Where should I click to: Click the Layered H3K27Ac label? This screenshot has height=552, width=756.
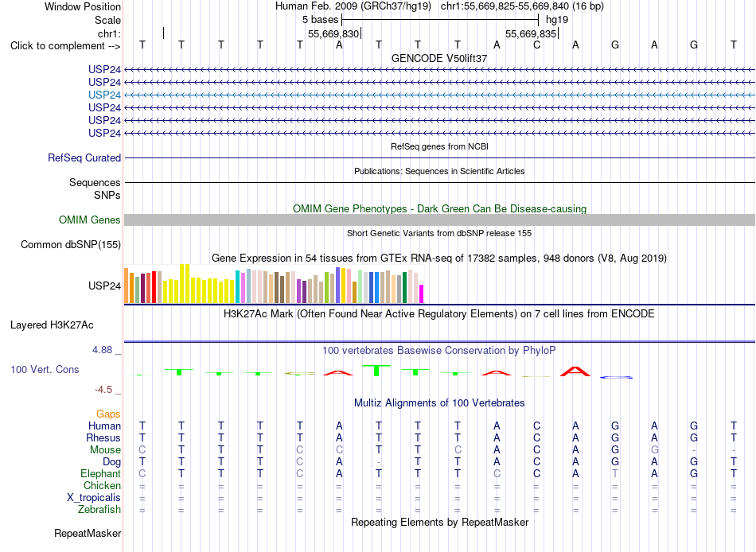[52, 325]
